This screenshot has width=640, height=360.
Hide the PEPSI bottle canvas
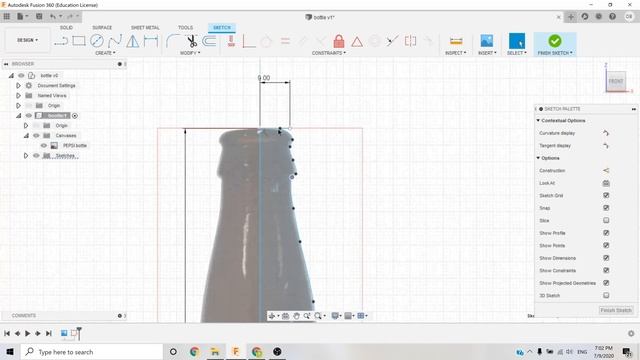pyautogui.click(x=44, y=146)
